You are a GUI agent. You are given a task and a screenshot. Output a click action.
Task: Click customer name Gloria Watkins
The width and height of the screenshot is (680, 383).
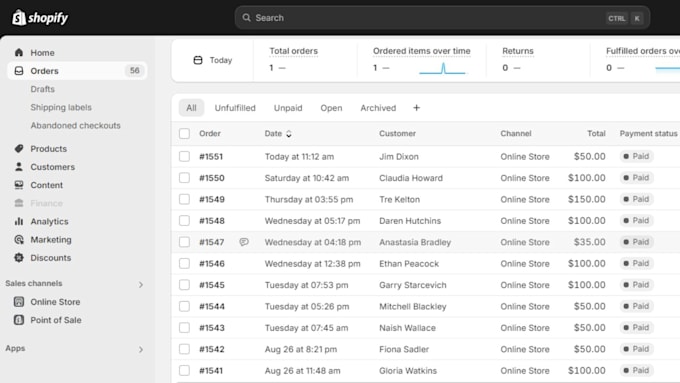(408, 371)
